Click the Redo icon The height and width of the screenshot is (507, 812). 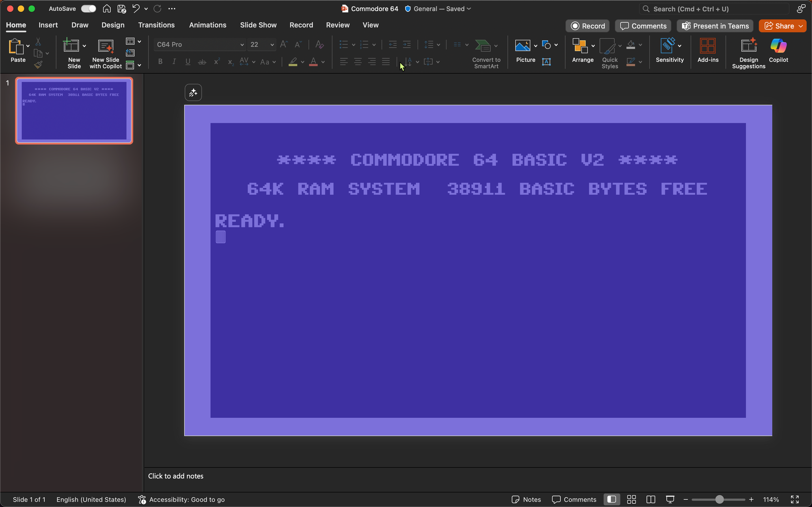158,9
